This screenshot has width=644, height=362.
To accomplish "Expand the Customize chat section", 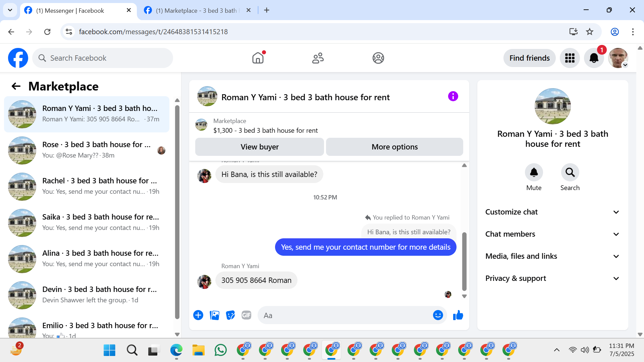I will point(552,212).
